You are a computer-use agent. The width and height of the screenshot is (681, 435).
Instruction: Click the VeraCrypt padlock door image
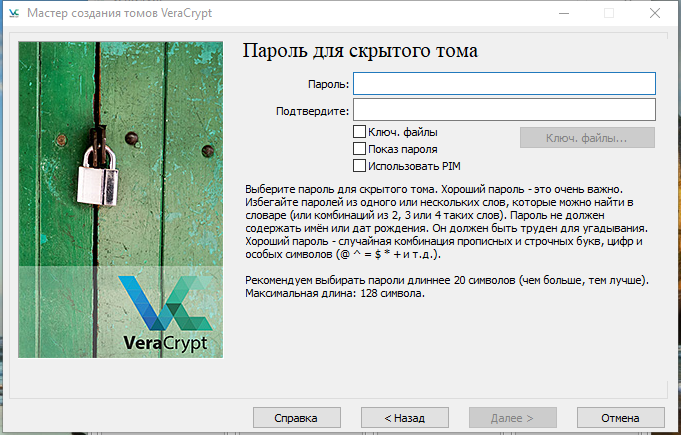click(121, 200)
